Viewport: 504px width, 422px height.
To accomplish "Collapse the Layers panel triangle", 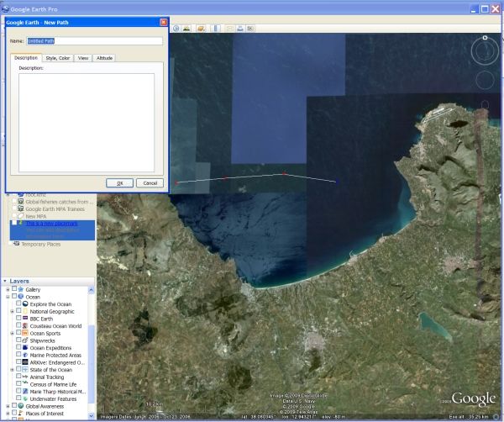I will click(5, 281).
